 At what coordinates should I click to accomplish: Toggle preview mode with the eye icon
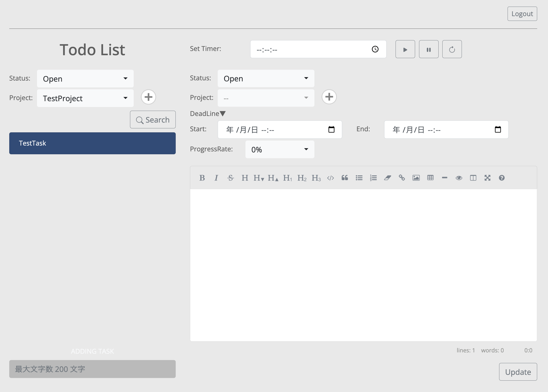coord(459,178)
